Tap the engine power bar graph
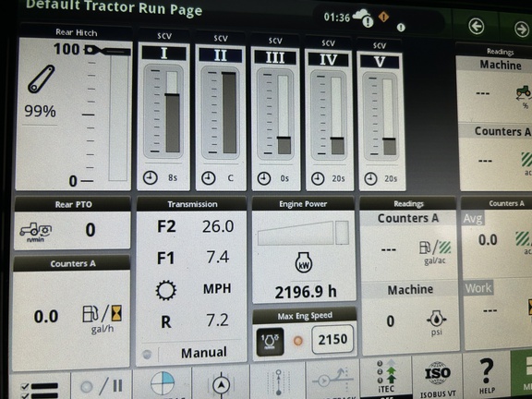The height and width of the screenshot is (399, 532). 303,233
